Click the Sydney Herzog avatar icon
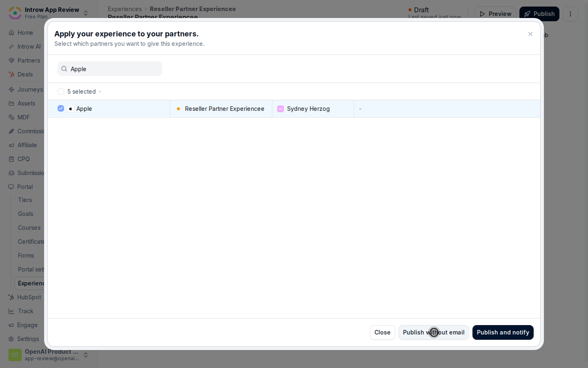This screenshot has width=588, height=368. [x=281, y=109]
